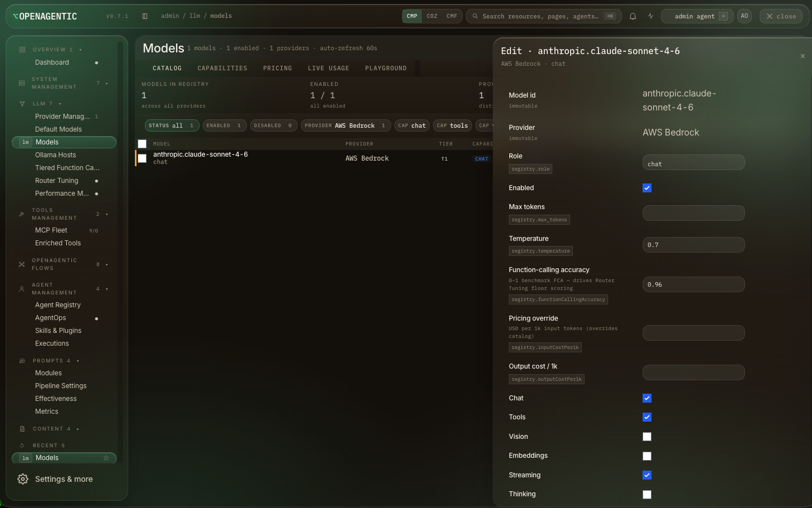Expand the Content section
The width and height of the screenshot is (812, 508).
(78, 429)
